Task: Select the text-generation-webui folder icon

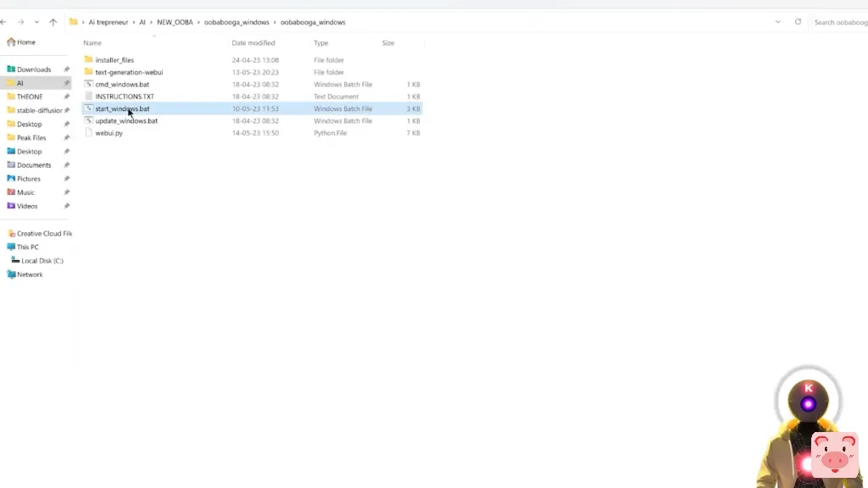Action: pos(88,71)
